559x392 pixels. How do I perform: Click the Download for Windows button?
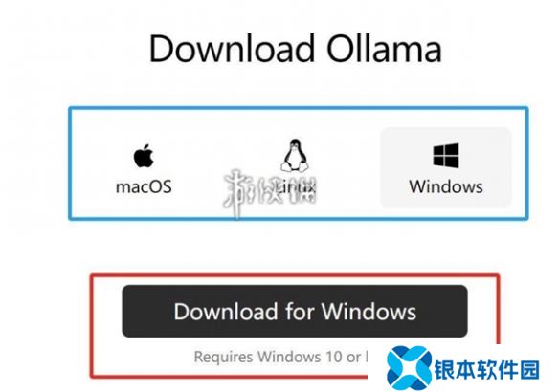295,311
